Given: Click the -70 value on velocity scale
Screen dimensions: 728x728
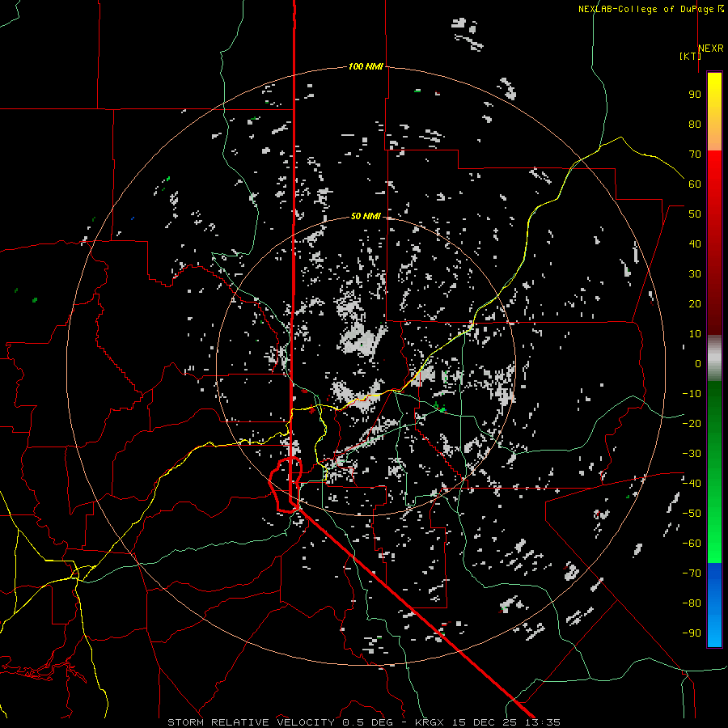Looking at the screenshot, I should [692, 574].
